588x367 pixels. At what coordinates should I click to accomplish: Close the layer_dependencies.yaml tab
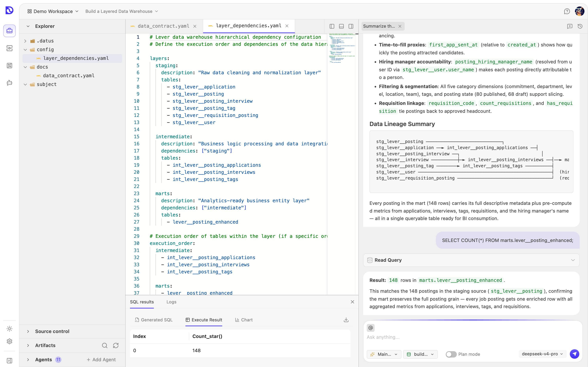pos(287,26)
